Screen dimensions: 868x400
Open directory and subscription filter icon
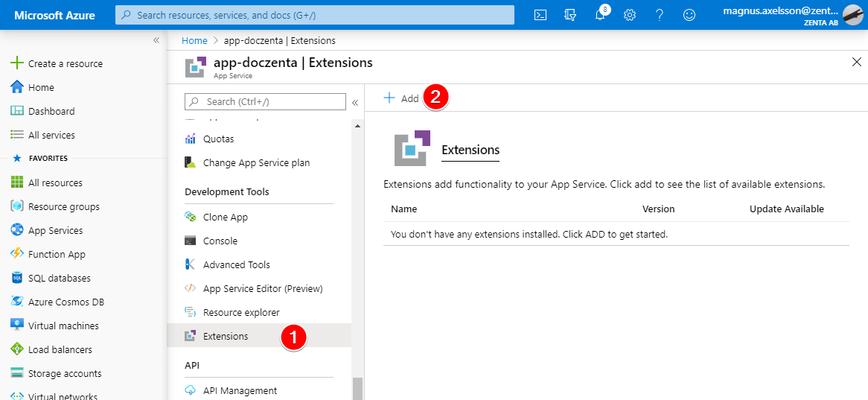(571, 15)
